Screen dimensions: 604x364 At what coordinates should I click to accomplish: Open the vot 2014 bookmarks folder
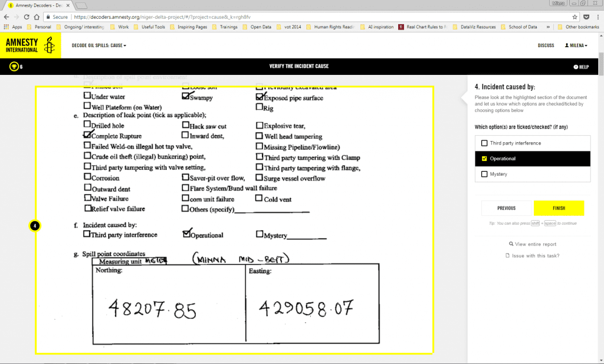coord(288,27)
